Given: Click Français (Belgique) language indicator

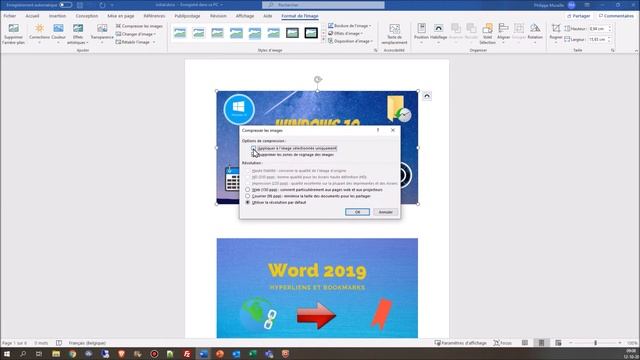Looking at the screenshot, I should (87, 343).
